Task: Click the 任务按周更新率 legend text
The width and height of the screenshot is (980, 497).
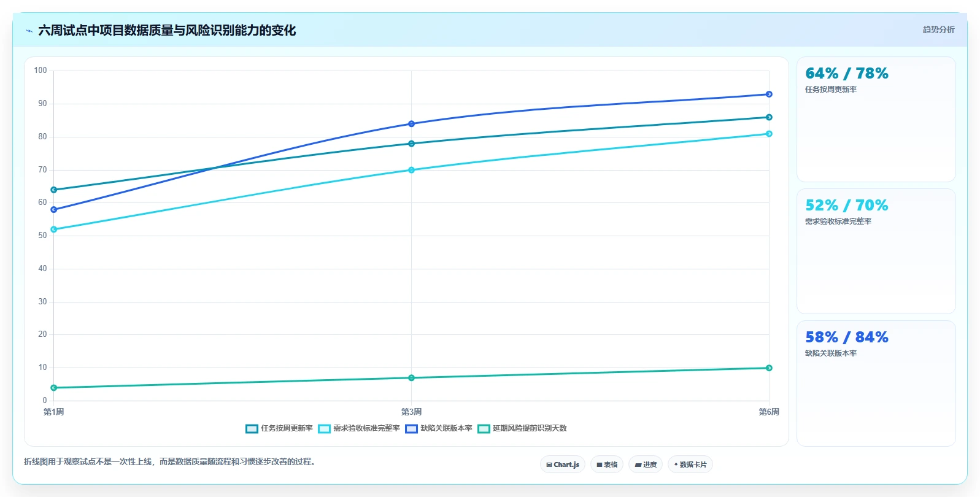Action: [x=287, y=428]
